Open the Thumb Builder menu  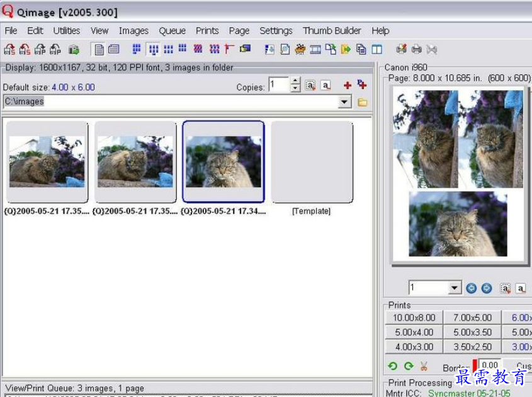[332, 30]
